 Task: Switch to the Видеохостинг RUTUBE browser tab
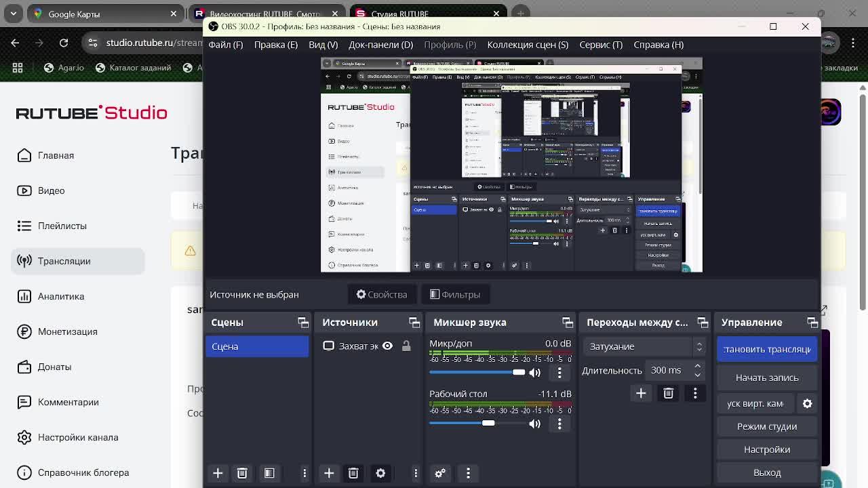pyautogui.click(x=267, y=14)
